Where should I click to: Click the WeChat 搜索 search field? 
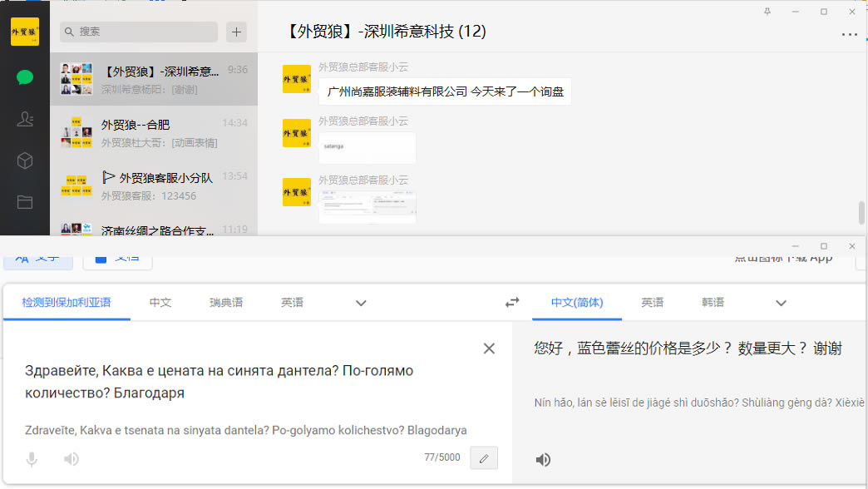point(139,32)
